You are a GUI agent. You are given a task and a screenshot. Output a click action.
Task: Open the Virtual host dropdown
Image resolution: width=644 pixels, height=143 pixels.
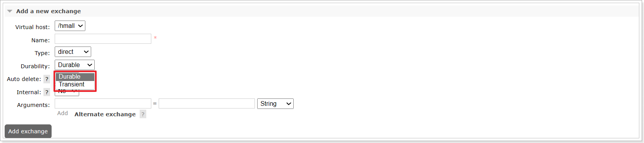70,26
